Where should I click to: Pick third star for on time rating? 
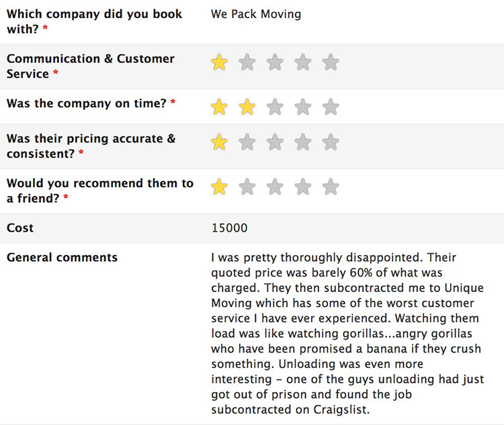point(275,107)
